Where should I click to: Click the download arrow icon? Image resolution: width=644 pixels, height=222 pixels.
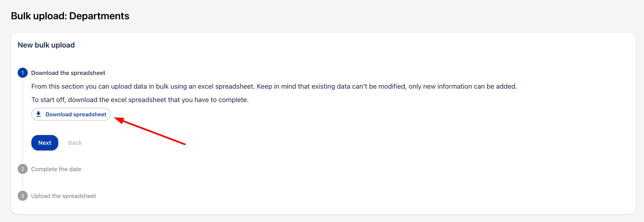point(39,114)
